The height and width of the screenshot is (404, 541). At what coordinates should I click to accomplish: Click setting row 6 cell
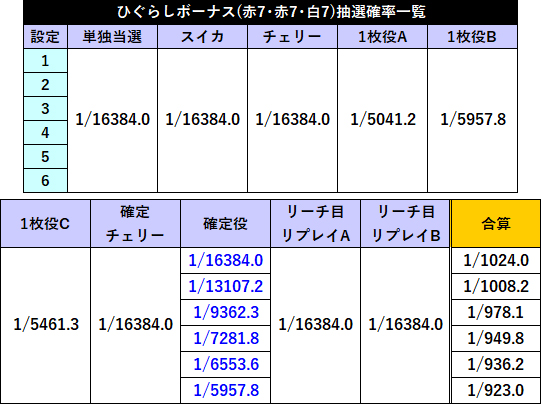point(45,180)
